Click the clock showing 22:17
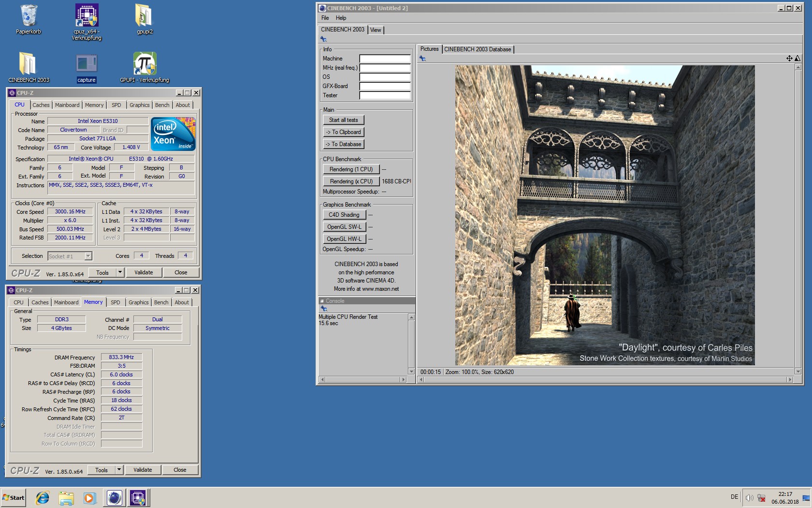812x508 pixels. tap(785, 494)
